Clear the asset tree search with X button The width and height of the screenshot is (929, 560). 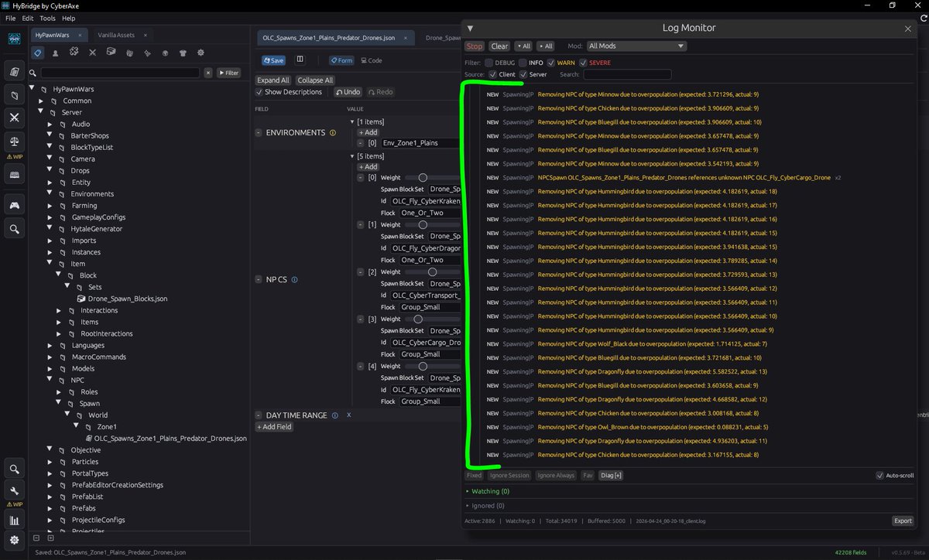click(x=208, y=73)
